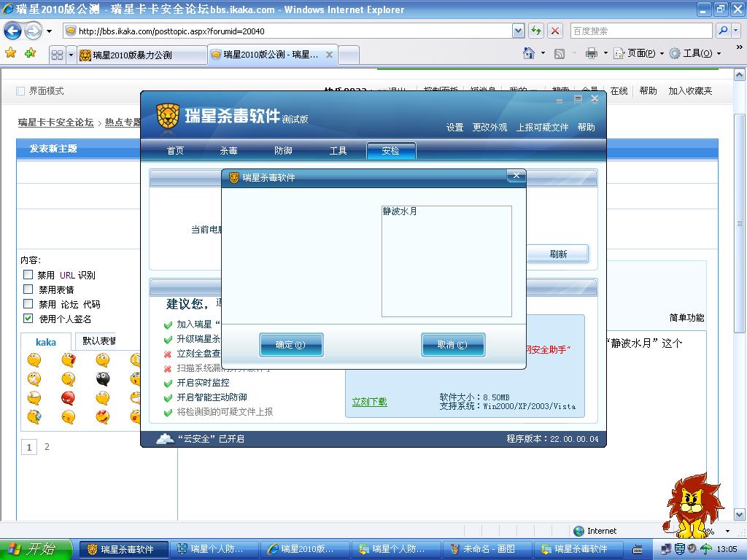Viewport: 747px width, 560px height.
Task: Click the IE Home icon
Action: coord(528,53)
